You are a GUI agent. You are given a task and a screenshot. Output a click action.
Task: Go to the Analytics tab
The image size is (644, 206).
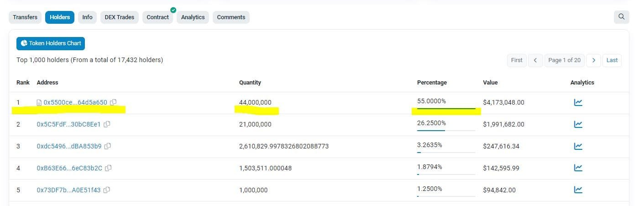click(x=193, y=17)
